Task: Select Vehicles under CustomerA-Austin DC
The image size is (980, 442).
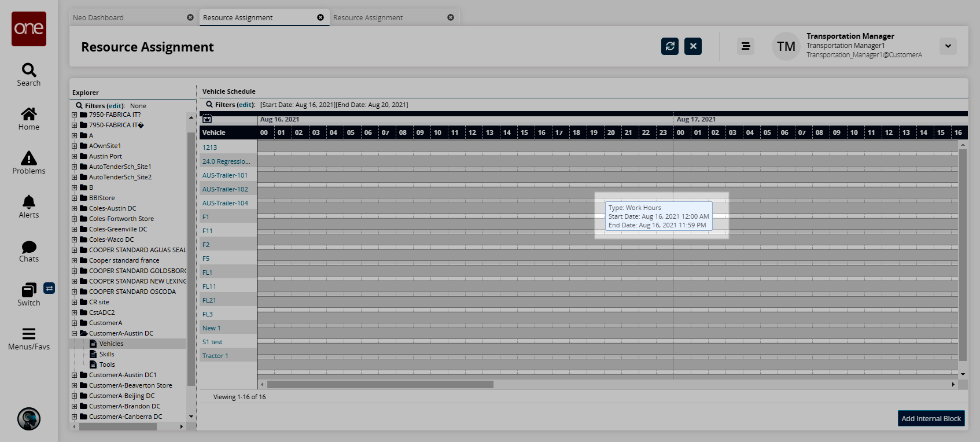Action: [x=112, y=344]
